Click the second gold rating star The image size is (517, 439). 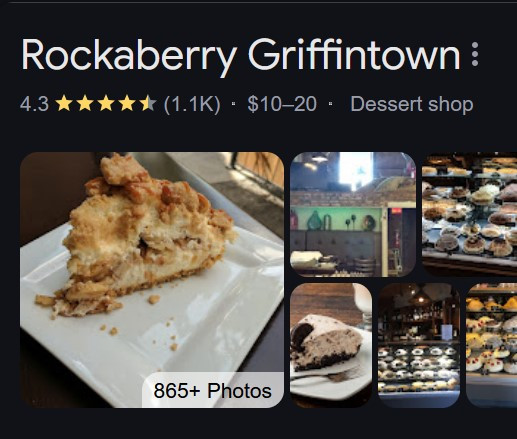[x=85, y=103]
